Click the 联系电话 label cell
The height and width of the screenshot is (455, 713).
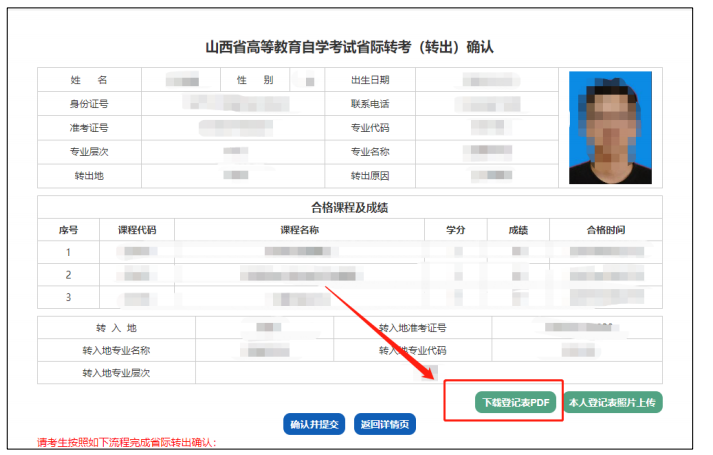[370, 104]
